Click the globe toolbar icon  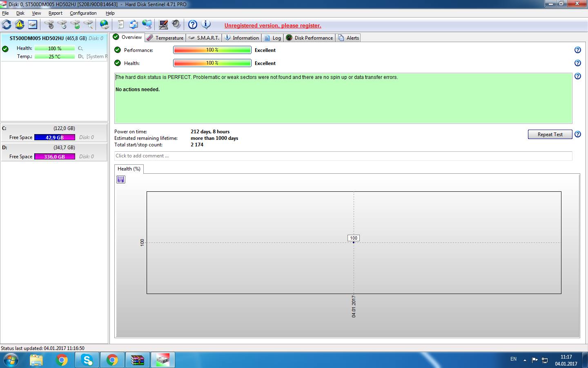click(x=105, y=25)
